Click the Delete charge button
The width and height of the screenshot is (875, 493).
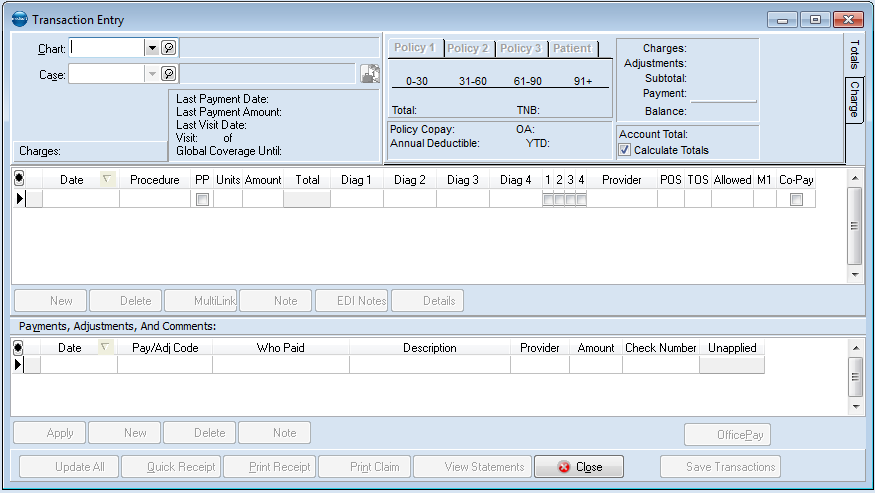click(126, 300)
